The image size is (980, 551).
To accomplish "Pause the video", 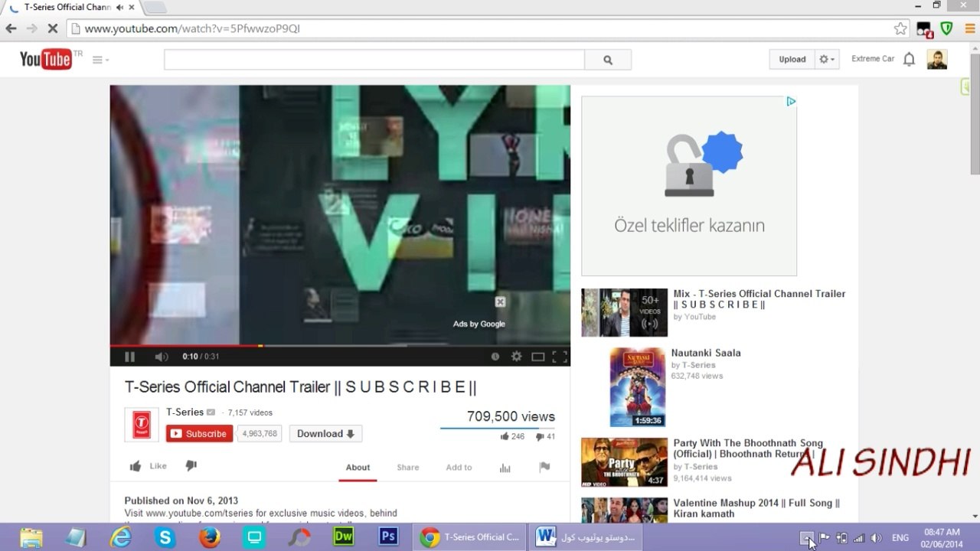I will click(x=129, y=357).
